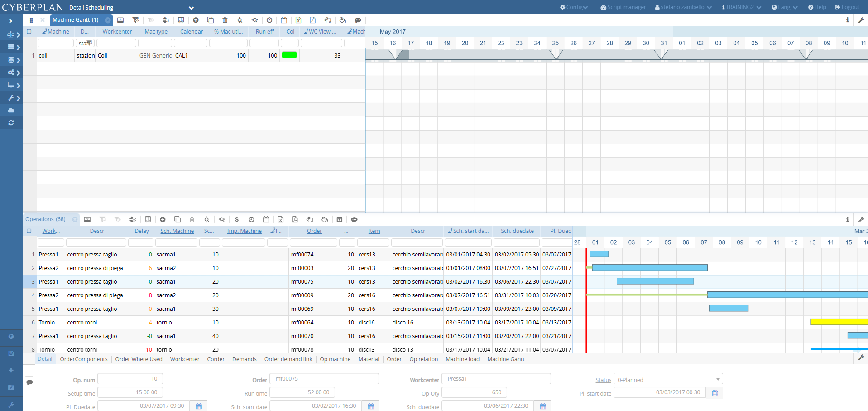This screenshot has width=868, height=411.
Task: Open the cloud icon in left sidebar
Action: (x=11, y=110)
